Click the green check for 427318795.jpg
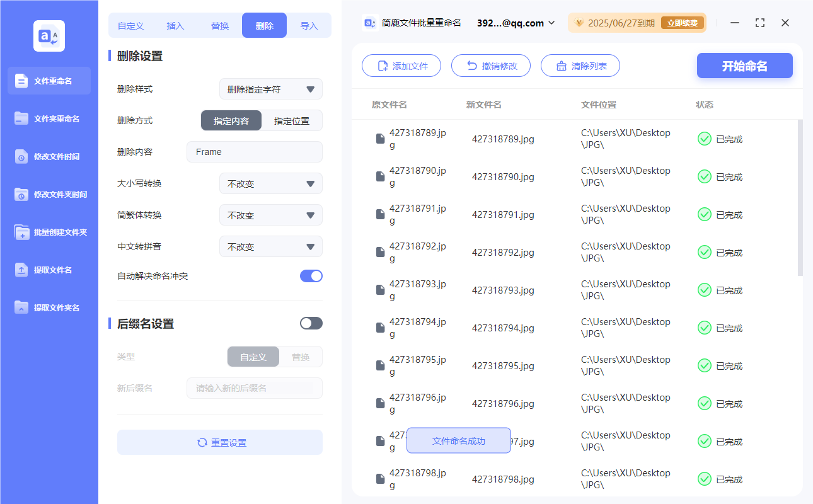This screenshot has height=504, width=813. pos(705,365)
